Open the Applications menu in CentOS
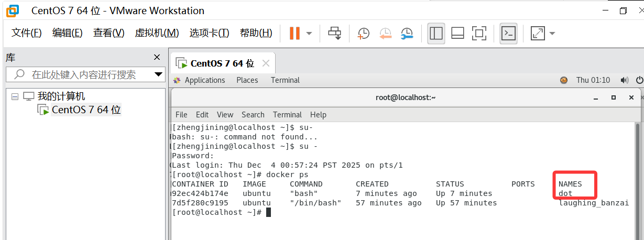 click(204, 80)
